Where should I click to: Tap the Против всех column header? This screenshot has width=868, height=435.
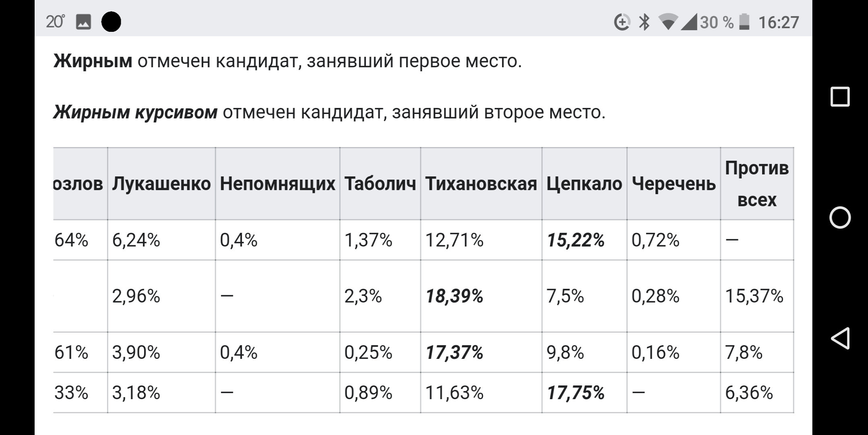(x=757, y=184)
